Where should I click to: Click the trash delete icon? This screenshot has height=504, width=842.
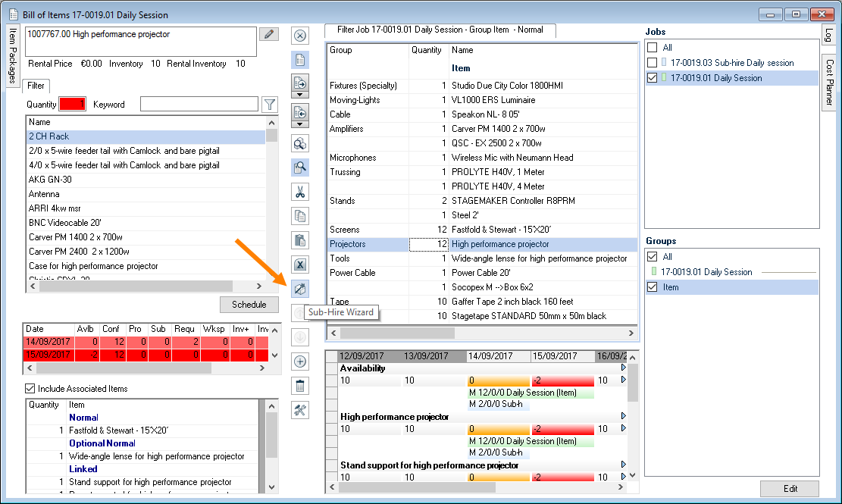(x=300, y=386)
